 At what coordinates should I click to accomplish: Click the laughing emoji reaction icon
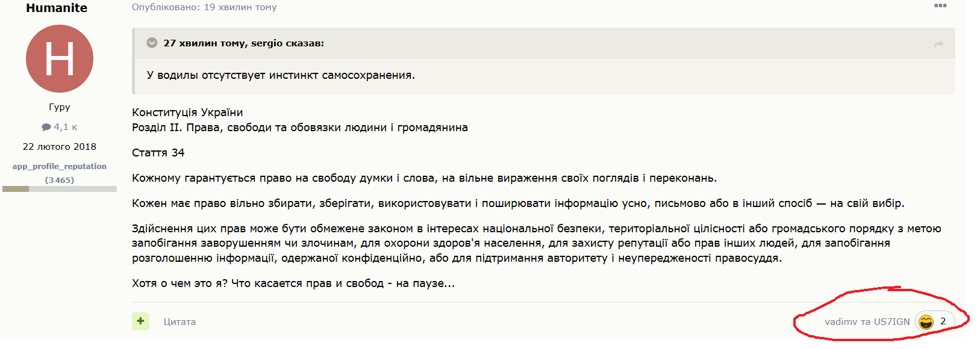(926, 321)
